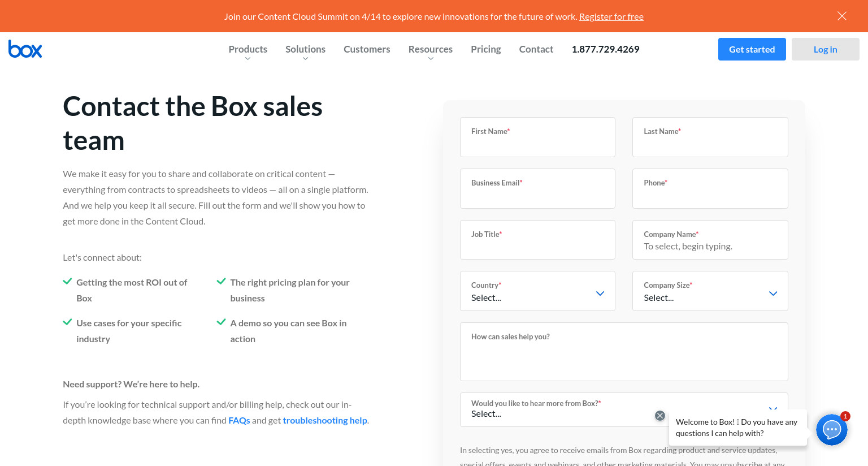
Task: Click the checkmark next to right pricing plan
Action: pyautogui.click(x=222, y=281)
